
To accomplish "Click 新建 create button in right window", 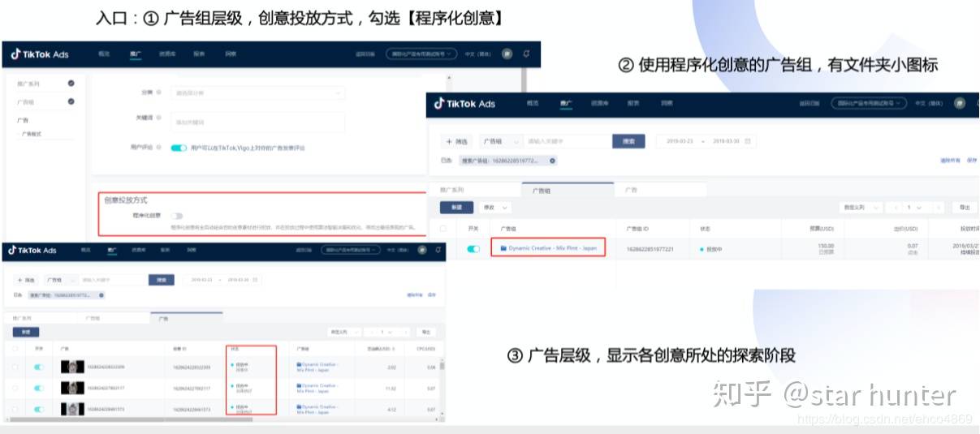I will tap(456, 208).
